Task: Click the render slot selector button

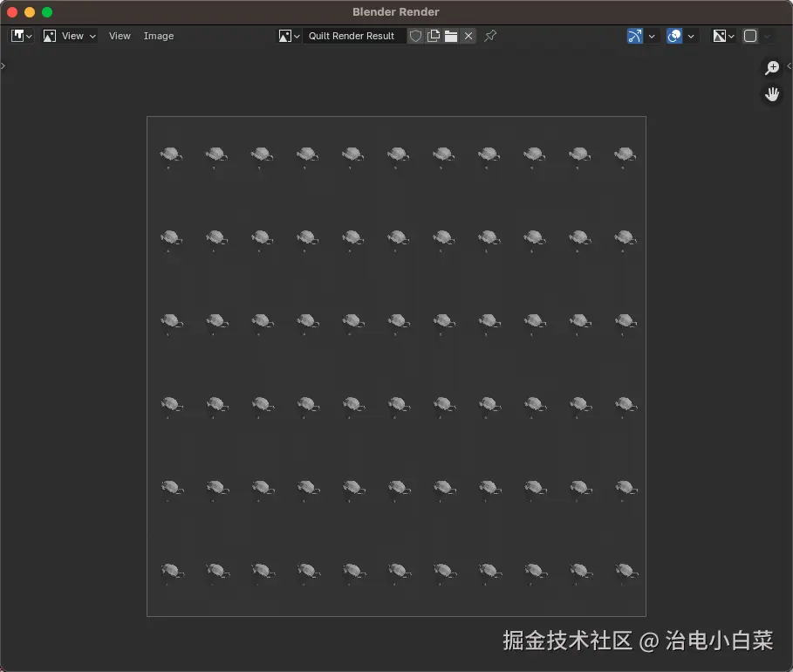Action: click(x=750, y=36)
